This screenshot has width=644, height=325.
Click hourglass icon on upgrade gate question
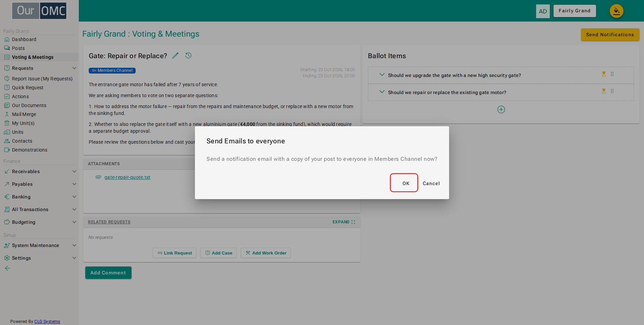click(x=604, y=74)
